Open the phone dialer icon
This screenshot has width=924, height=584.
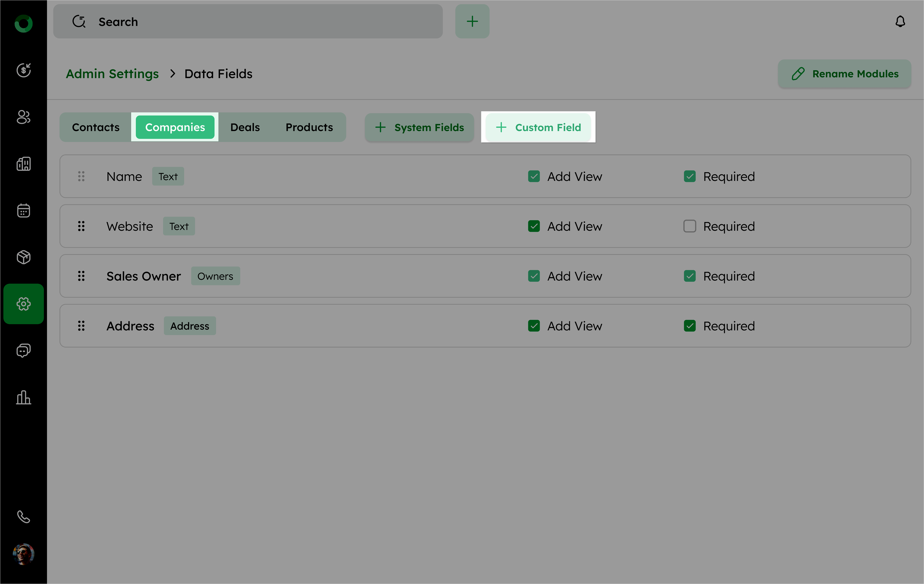[23, 517]
